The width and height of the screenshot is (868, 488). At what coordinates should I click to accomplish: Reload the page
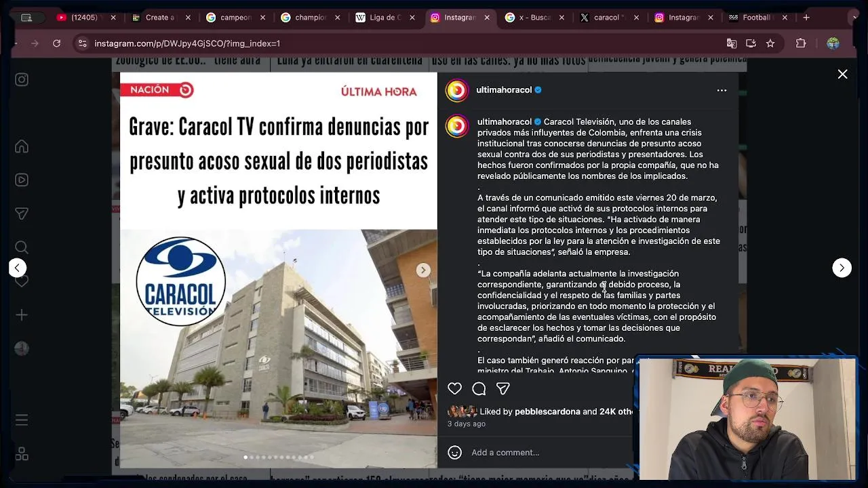click(x=57, y=43)
